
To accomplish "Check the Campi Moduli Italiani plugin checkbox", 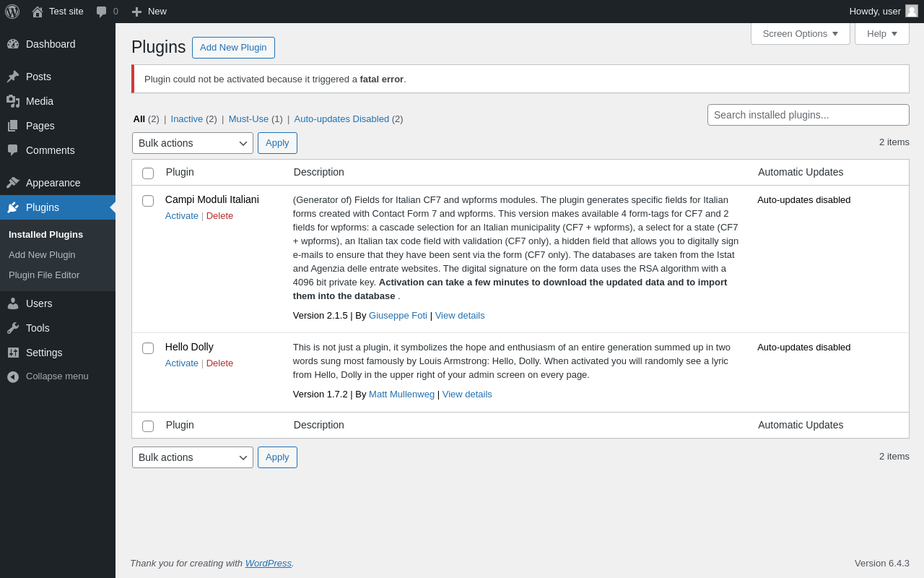I will point(148,201).
